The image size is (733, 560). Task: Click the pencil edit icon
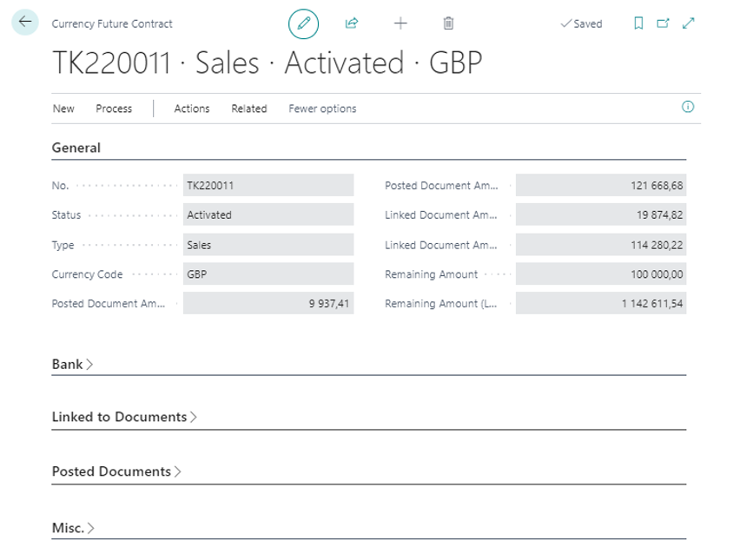(x=303, y=23)
